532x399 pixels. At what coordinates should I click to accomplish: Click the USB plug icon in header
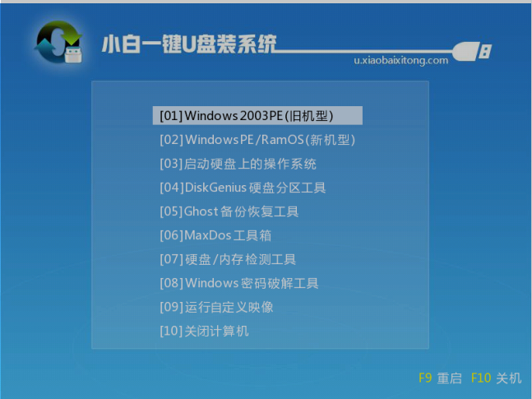[472, 51]
